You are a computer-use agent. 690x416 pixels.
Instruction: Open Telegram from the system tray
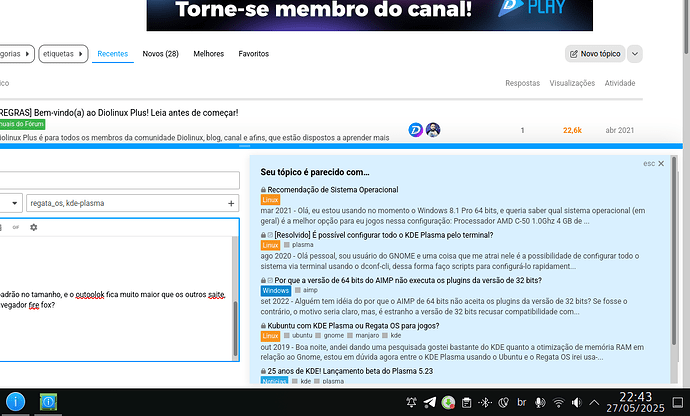(x=430, y=402)
